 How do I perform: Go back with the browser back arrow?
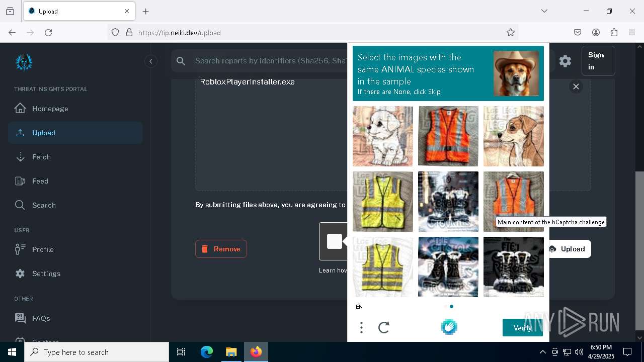click(12, 32)
